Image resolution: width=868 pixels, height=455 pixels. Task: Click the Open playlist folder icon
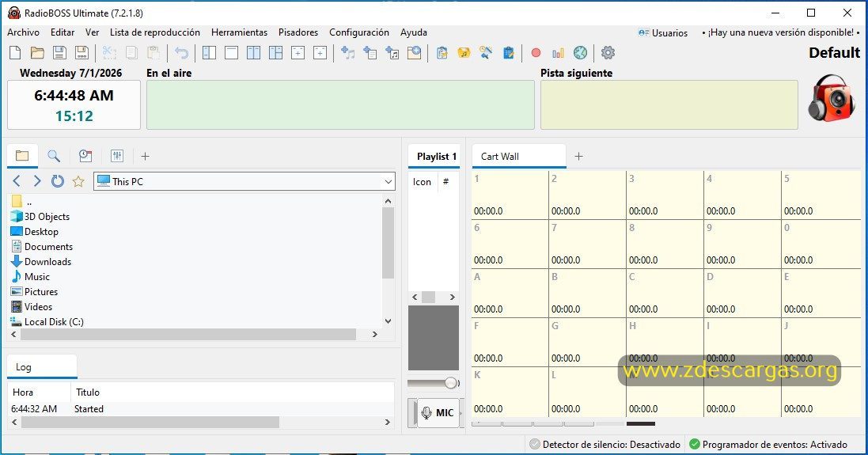click(38, 52)
